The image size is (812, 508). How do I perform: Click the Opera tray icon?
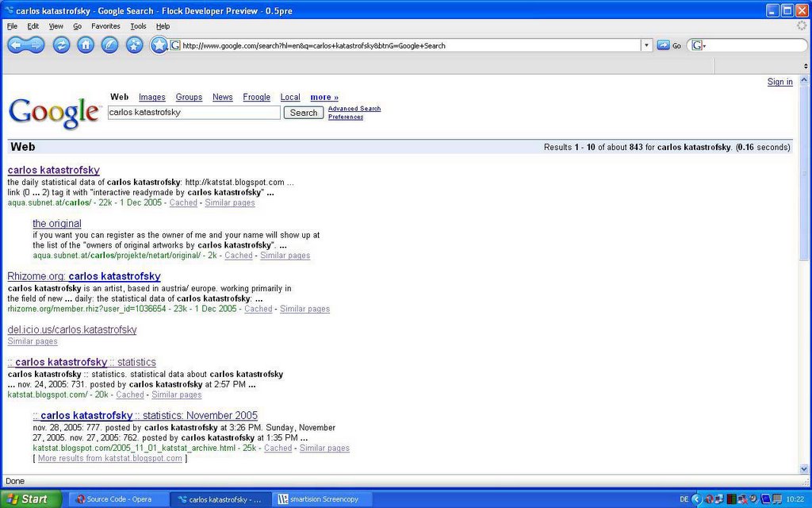[x=710, y=499]
